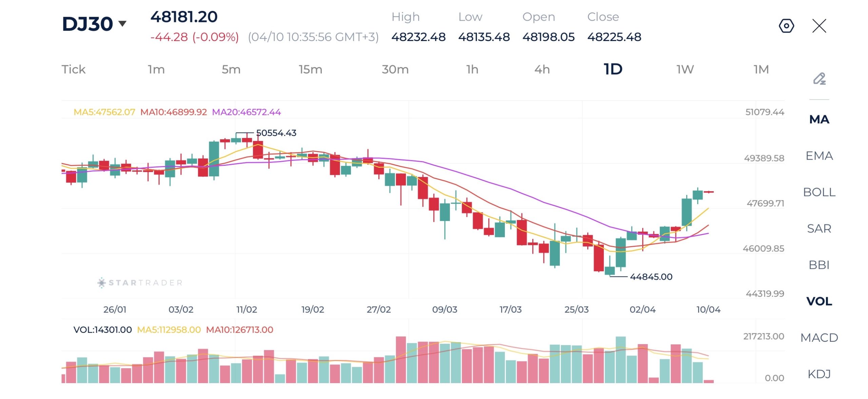The image size is (868, 399).
Task: Switch to the 1W weekly chart
Action: click(685, 69)
